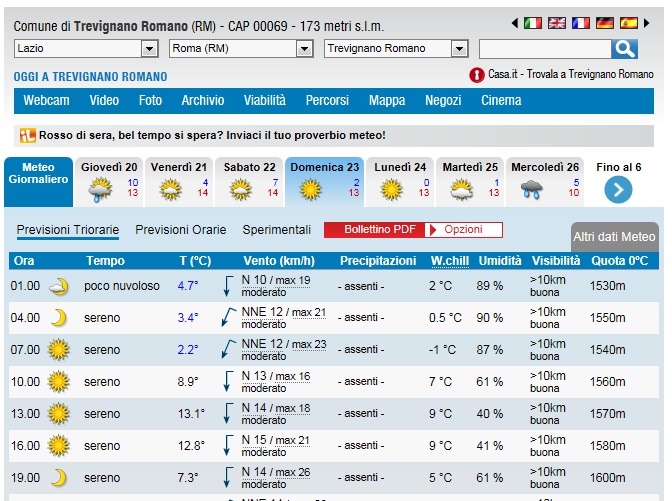This screenshot has width=672, height=501.
Task: Click the magnifying glass search button
Action: pyautogui.click(x=625, y=49)
